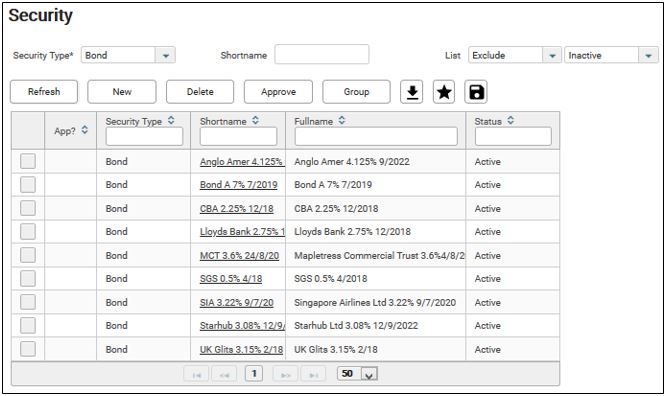Open the Security Type Bond dropdown
The height and width of the screenshot is (396, 667).
pyautogui.click(x=165, y=55)
